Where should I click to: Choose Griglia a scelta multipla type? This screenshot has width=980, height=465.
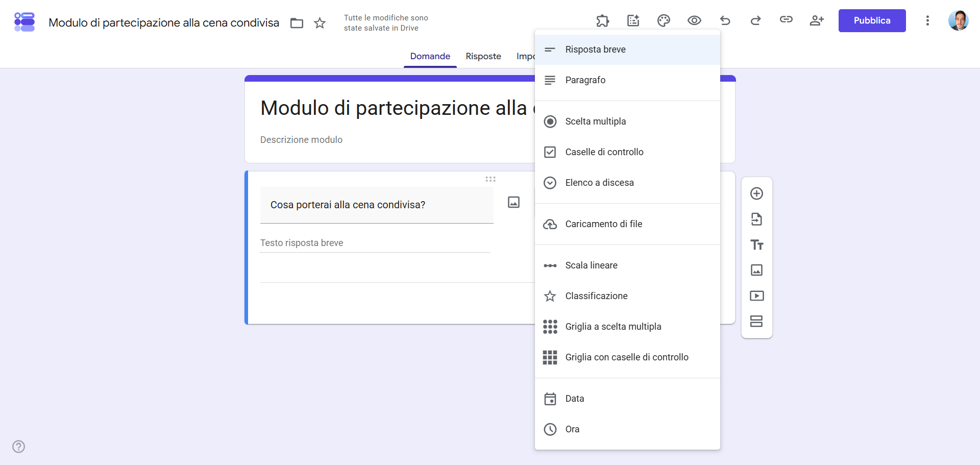pos(627,327)
